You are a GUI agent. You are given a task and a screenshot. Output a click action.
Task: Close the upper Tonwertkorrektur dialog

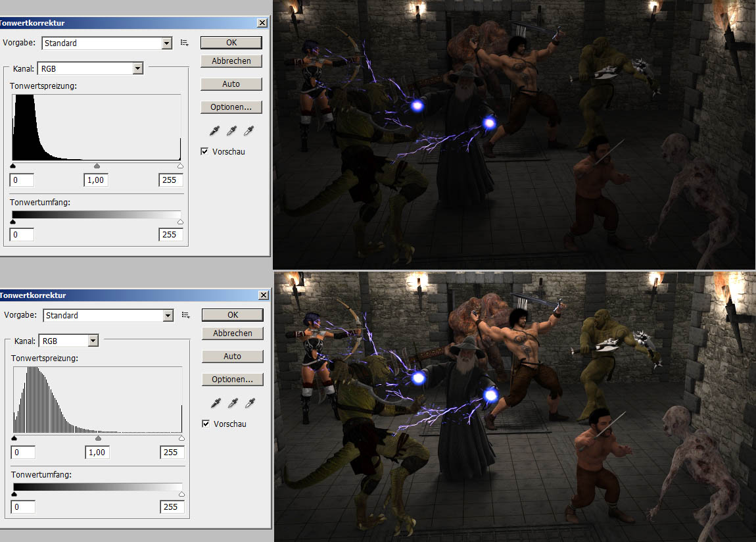262,22
